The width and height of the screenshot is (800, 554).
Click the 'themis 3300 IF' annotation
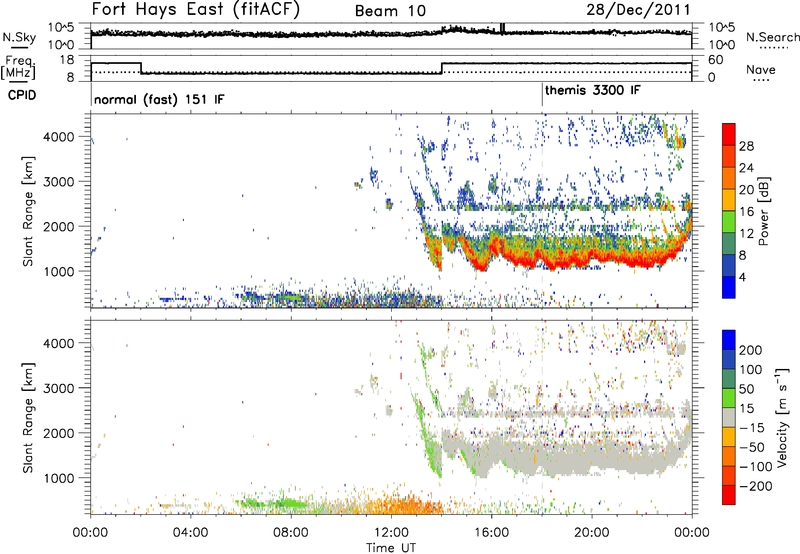[x=592, y=90]
